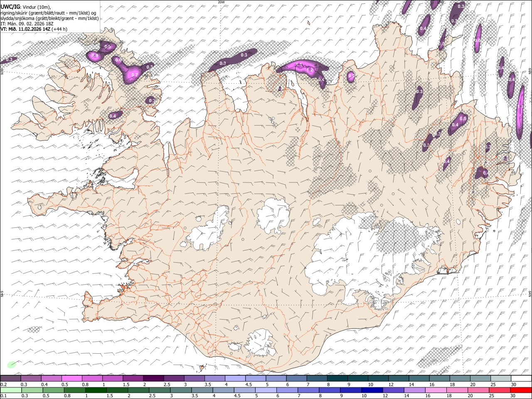
Task: Click the '1.2' snowfall value on north coast
Action: click(310, 71)
